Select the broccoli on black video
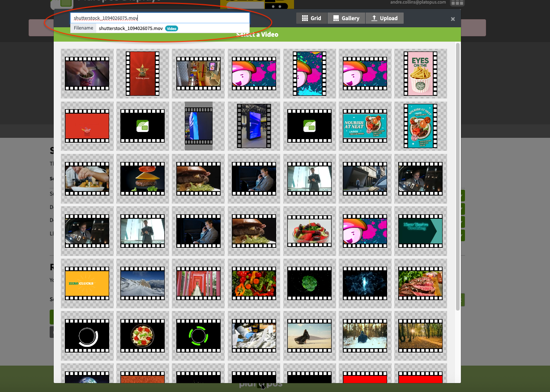 [309, 284]
